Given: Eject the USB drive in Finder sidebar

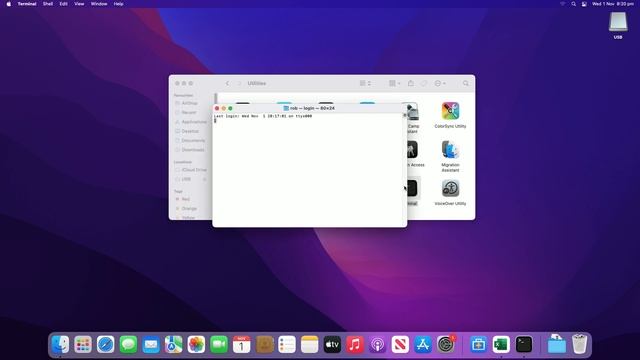Looking at the screenshot, I should point(204,179).
